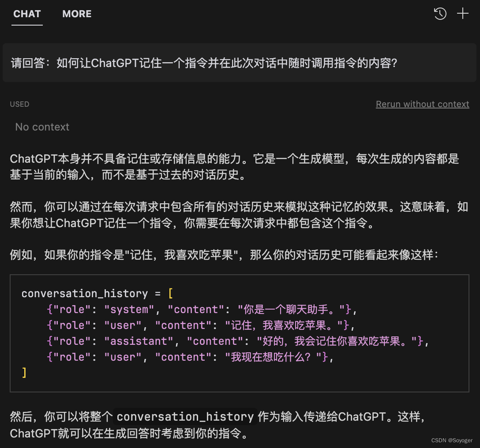
Task: Click the 'Rerun without context' link
Action: (423, 104)
